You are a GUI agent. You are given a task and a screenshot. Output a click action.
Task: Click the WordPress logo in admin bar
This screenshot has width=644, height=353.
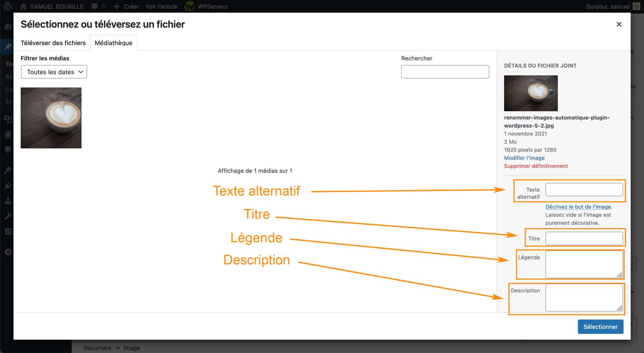coord(8,6)
